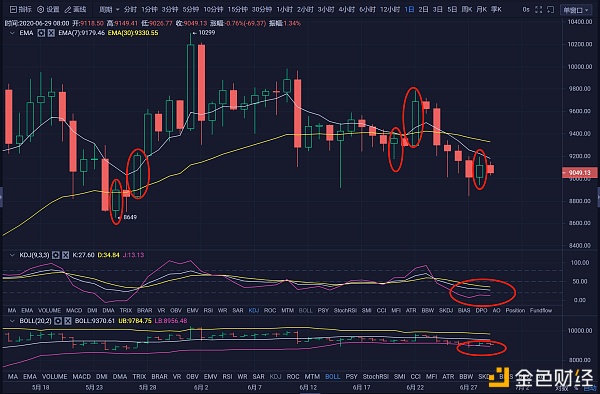Click the window layout icon beside fullscreen
The width and height of the screenshot is (600, 394).
pos(550,10)
